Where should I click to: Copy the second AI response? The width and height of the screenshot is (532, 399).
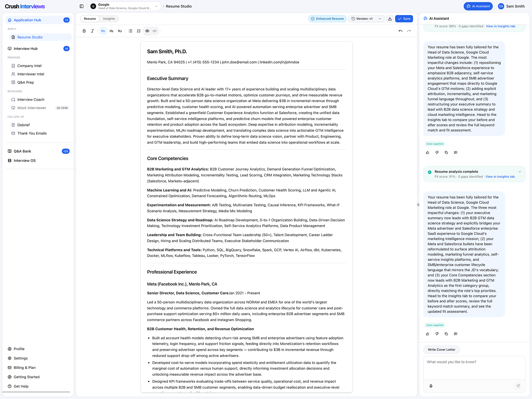click(446, 334)
